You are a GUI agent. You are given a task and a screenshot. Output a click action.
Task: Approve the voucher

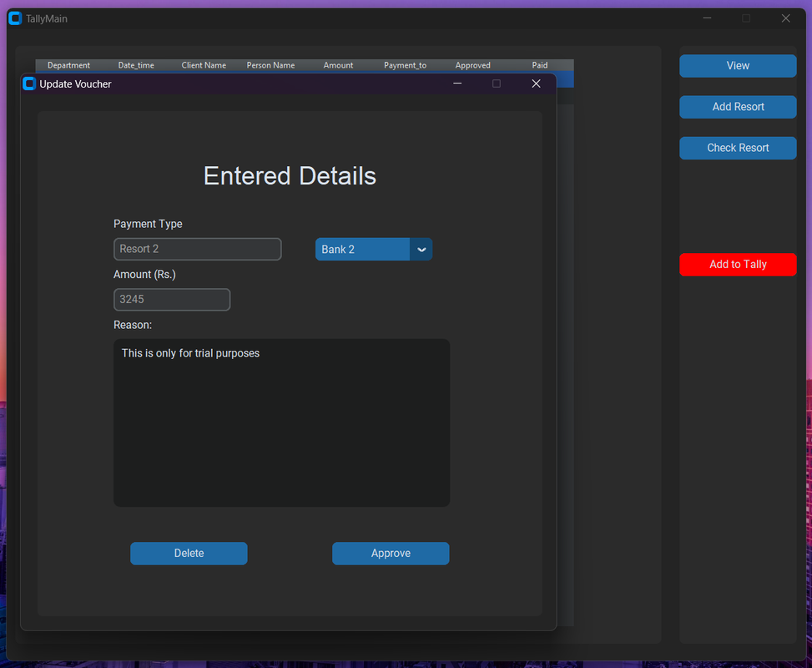point(391,553)
